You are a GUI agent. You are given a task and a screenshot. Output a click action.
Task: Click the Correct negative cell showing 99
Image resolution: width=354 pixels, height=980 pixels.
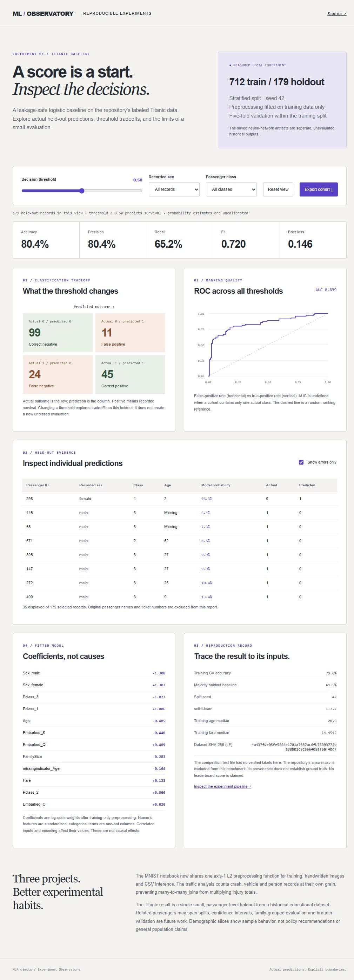(58, 333)
